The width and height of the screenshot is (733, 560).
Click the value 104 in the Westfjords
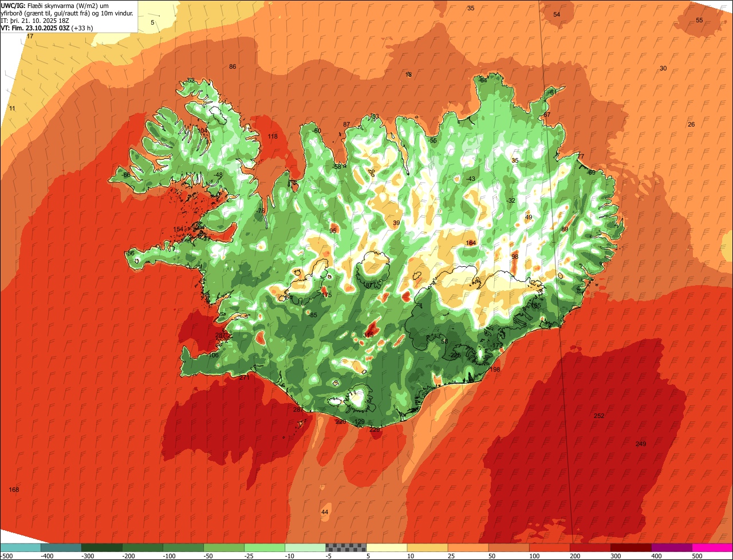click(202, 130)
